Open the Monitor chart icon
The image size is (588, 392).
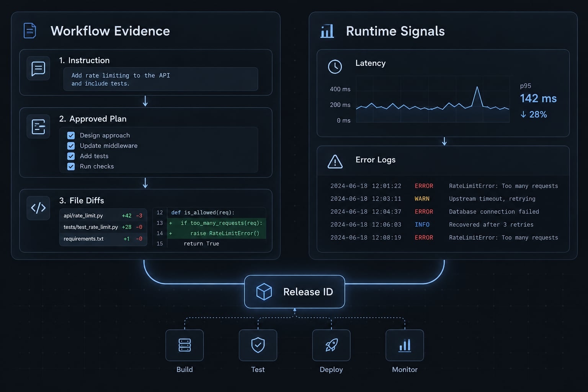(x=405, y=345)
